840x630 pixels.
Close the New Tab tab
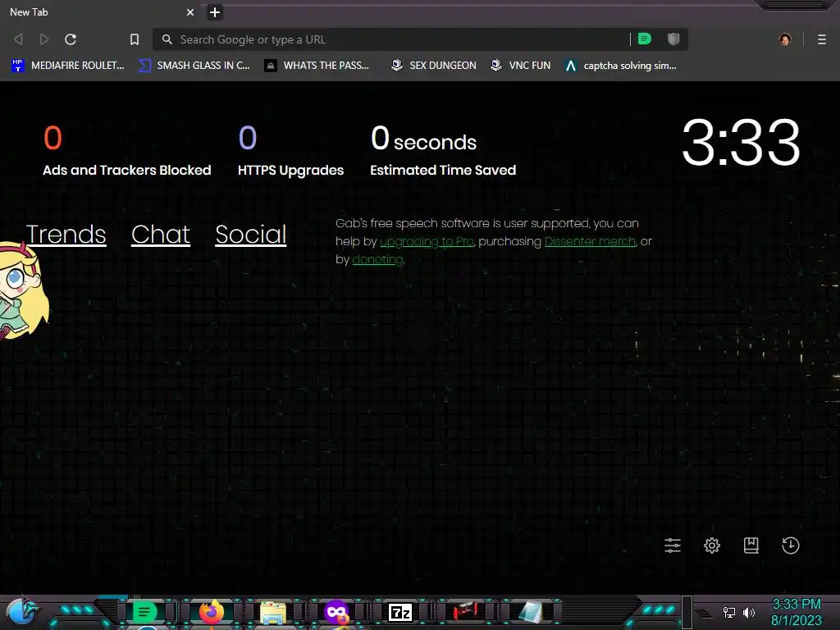190,11
